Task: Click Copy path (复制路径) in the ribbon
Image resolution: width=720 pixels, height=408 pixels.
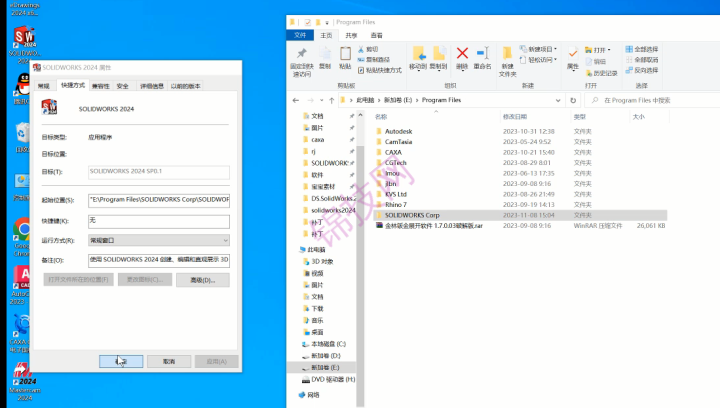Action: point(374,60)
